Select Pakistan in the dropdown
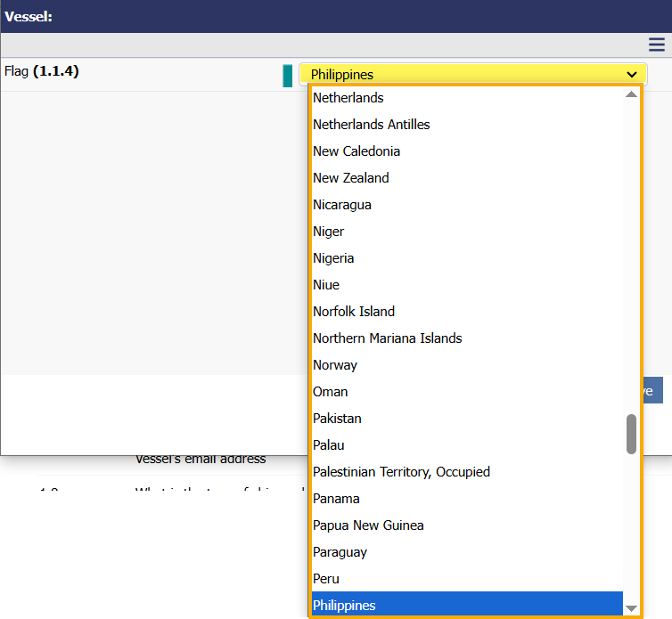672x619 pixels. [337, 419]
